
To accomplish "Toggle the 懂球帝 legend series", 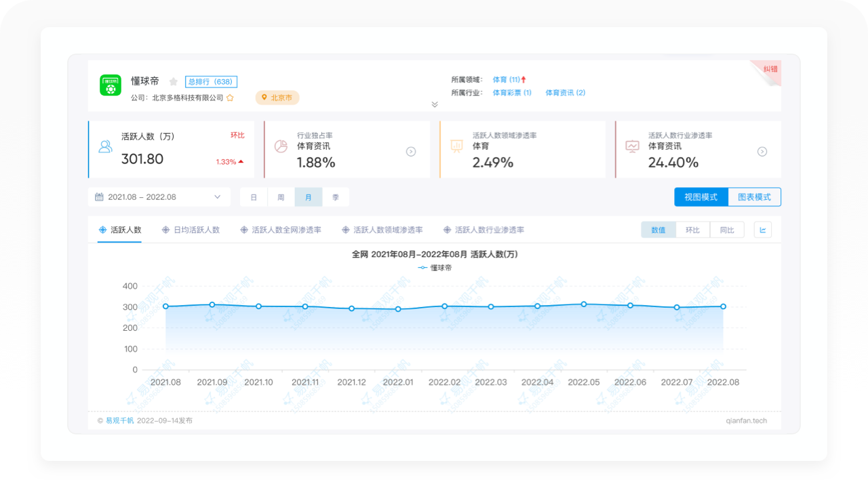I will 435,268.
